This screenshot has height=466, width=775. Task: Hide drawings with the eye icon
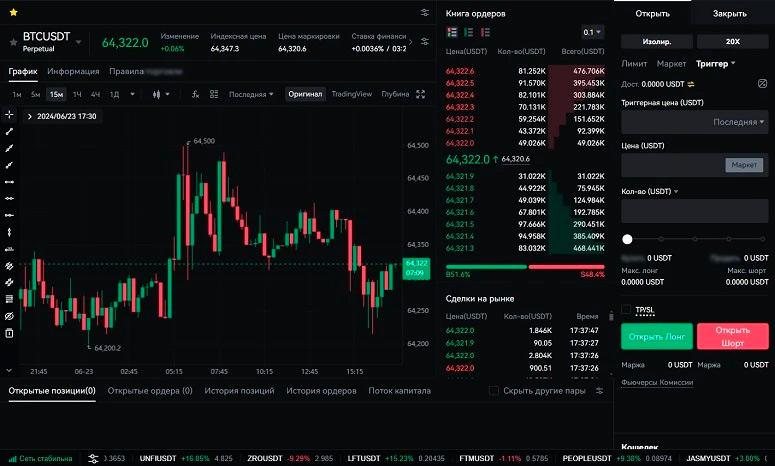pos(9,316)
